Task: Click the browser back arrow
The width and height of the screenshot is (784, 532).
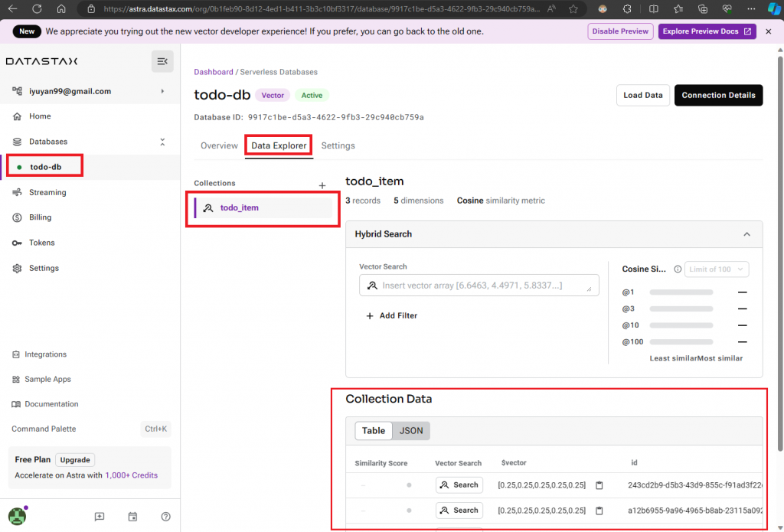Action: [x=13, y=8]
